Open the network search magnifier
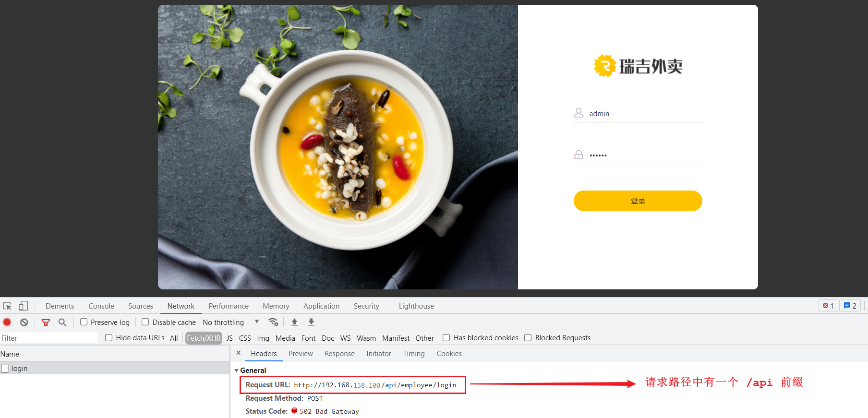Image resolution: width=868 pixels, height=418 pixels. pyautogui.click(x=62, y=322)
